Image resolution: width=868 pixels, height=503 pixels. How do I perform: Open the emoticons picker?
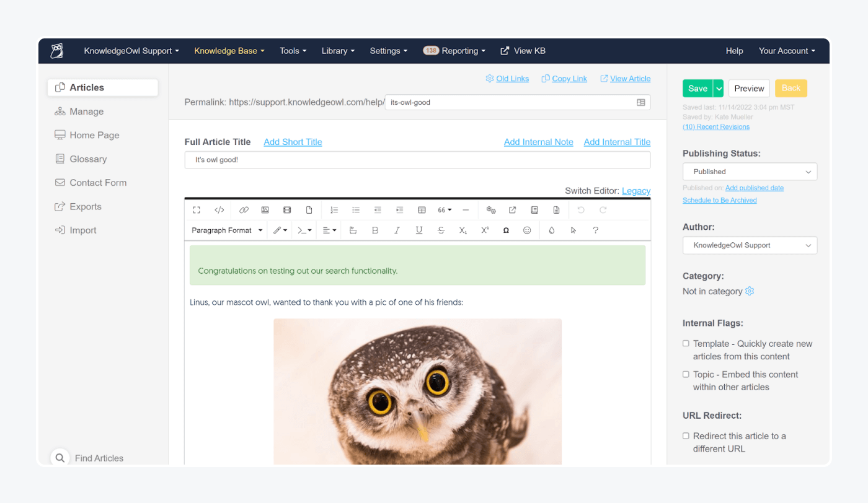(527, 230)
